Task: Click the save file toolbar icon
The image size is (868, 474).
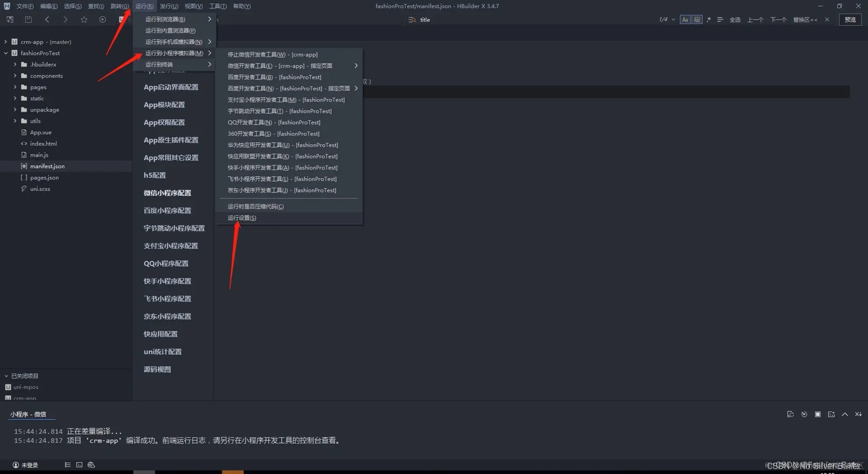Action: [x=28, y=19]
